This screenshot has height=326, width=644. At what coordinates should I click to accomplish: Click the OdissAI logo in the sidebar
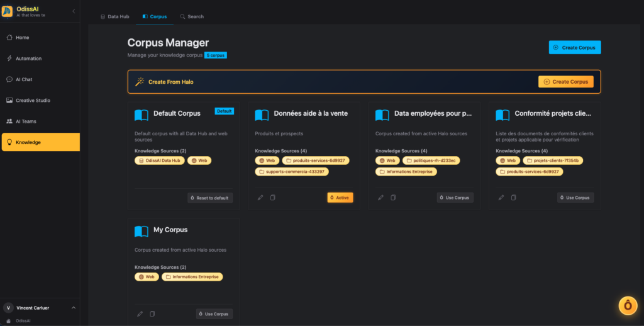click(9, 11)
